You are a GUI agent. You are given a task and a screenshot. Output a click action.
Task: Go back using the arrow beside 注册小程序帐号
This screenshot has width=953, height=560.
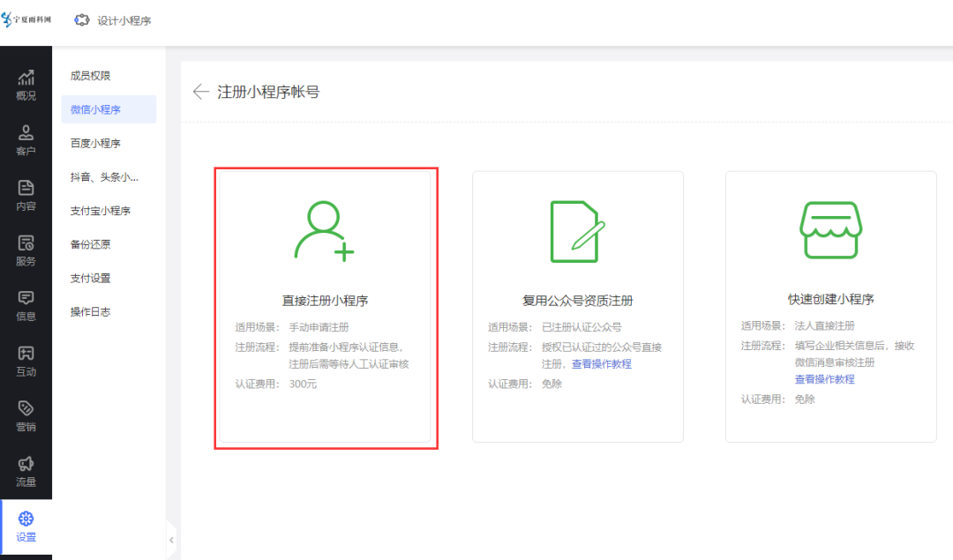tap(200, 92)
